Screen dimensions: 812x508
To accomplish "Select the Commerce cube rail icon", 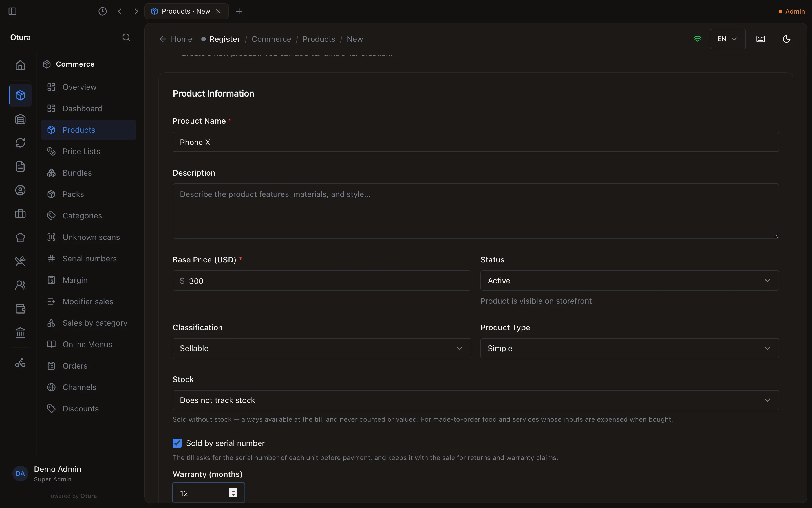I will [x=20, y=95].
